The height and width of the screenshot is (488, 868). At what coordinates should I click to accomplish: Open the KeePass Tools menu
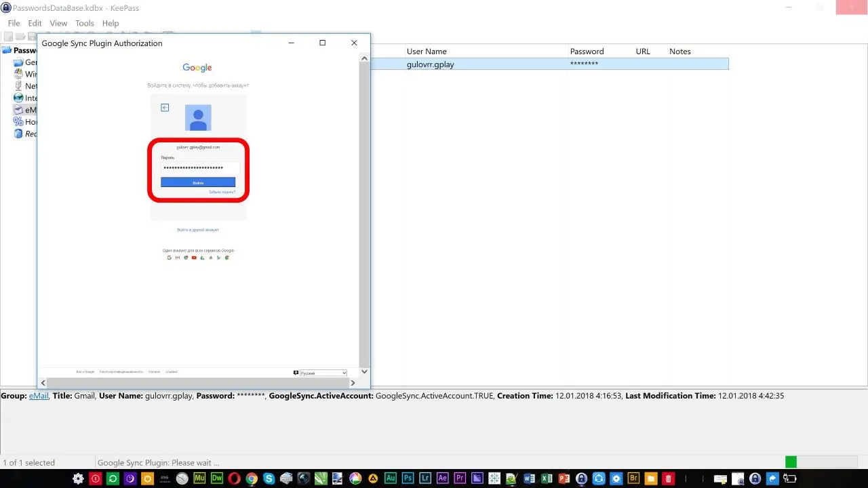pos(85,23)
